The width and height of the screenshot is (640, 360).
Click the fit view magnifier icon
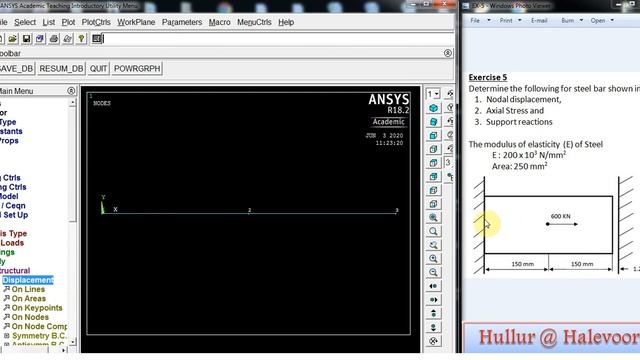[x=433, y=218]
